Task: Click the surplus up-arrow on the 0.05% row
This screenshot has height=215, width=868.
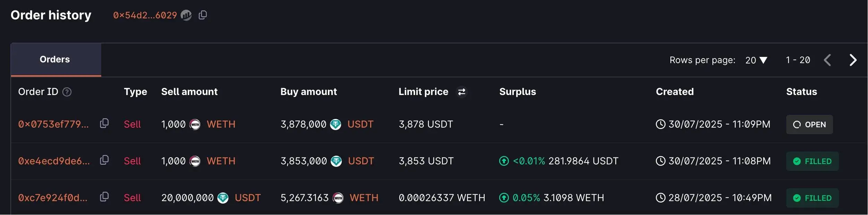Action: 503,198
